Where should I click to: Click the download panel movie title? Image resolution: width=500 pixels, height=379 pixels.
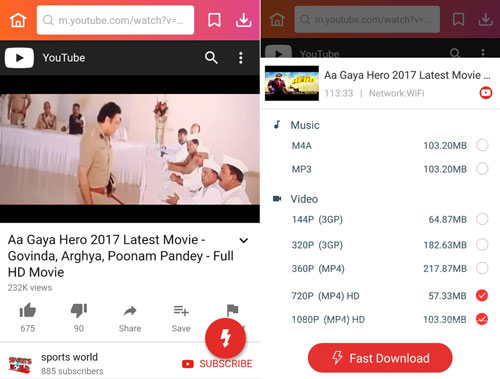[x=407, y=75]
